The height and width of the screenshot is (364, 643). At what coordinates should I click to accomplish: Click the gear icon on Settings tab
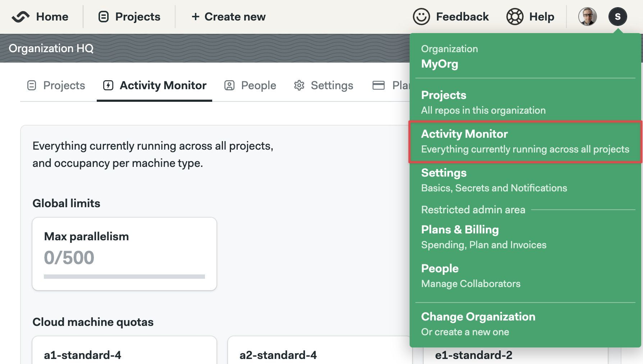tap(299, 85)
